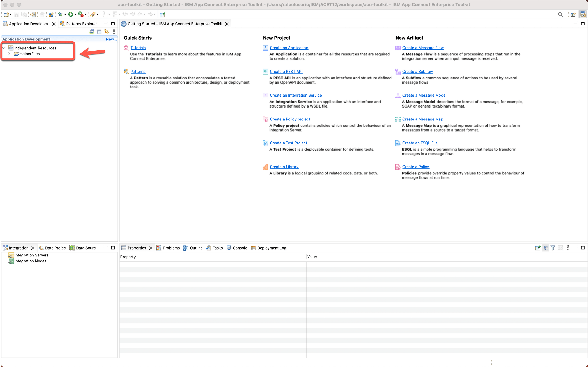
Task: Click the Integration Servers tree icon
Action: pyautogui.click(x=11, y=255)
